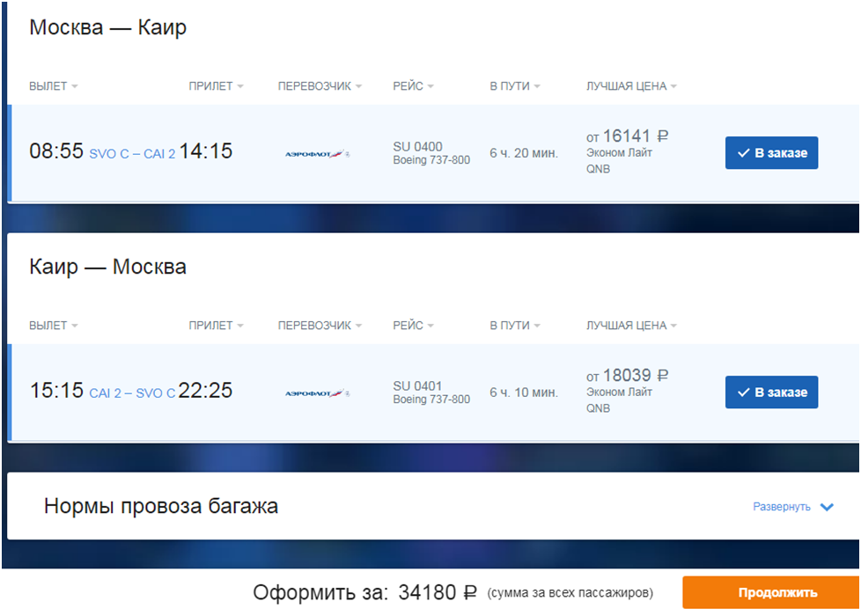Screen dimensions: 861x616
Task: Click CAI 2 – SVO C route link
Action: click(x=132, y=393)
